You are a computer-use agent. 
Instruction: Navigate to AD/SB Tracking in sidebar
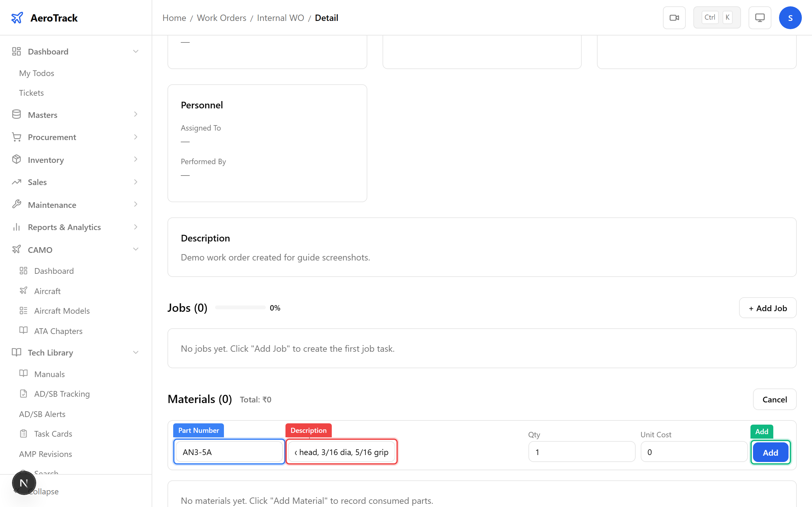click(62, 394)
